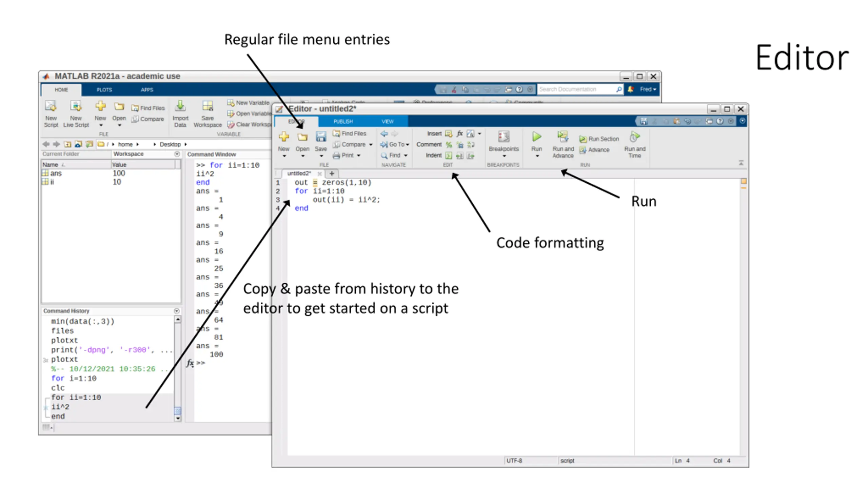The image size is (868, 488).
Task: Expand the Print dropdown arrow
Action: pyautogui.click(x=359, y=156)
